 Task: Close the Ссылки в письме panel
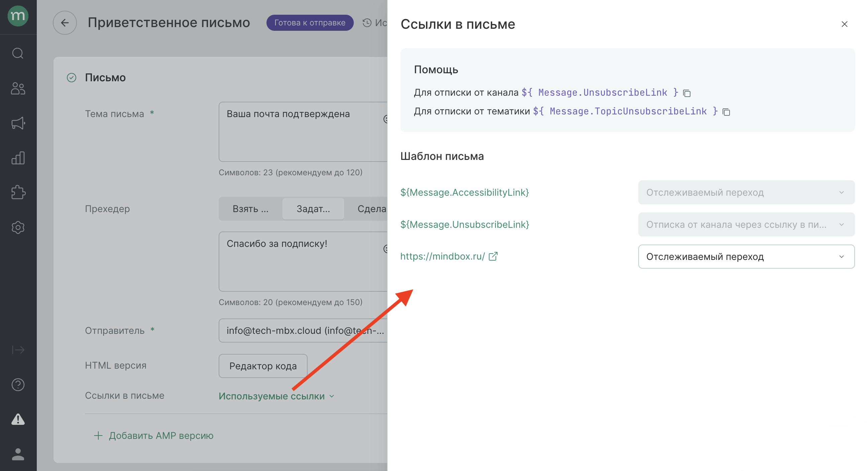pos(844,24)
